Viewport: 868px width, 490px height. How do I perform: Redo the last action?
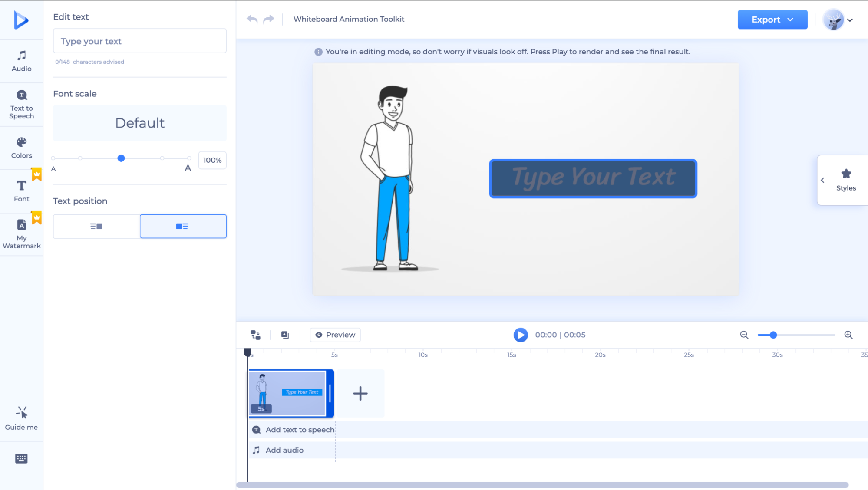pos(269,19)
